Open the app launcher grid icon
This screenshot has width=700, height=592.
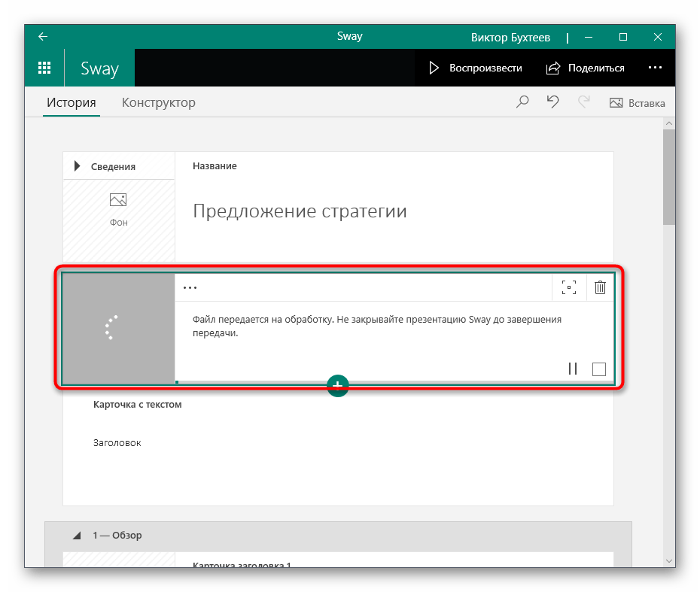pyautogui.click(x=44, y=68)
